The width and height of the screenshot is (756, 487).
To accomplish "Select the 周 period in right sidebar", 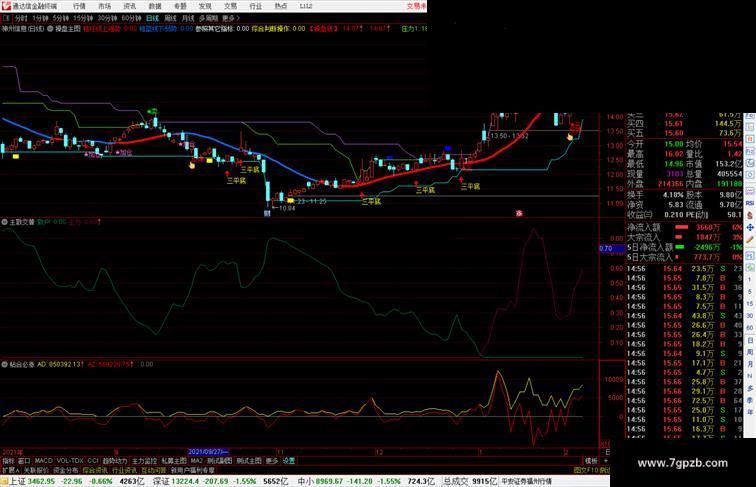I will (750, 352).
